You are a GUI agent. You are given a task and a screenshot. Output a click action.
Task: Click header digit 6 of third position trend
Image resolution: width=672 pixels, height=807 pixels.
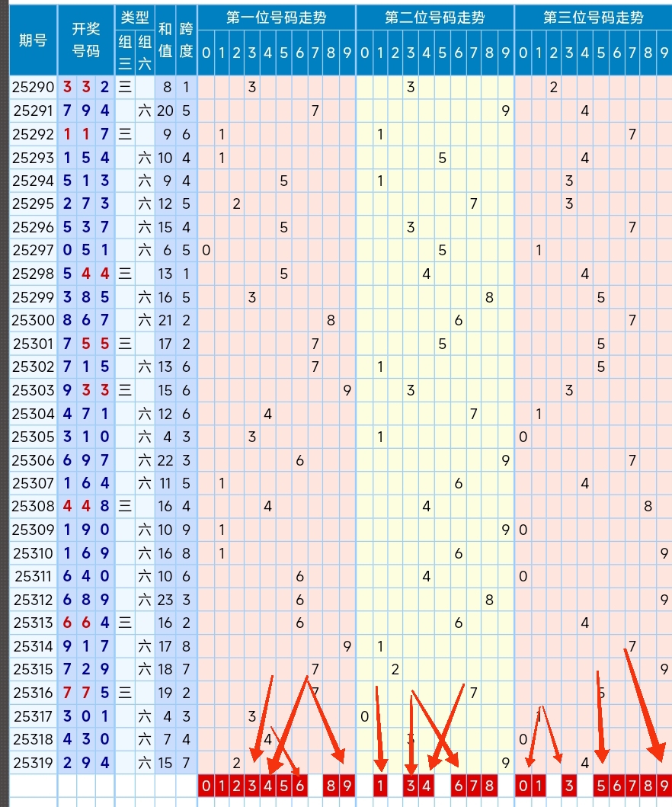[617, 53]
